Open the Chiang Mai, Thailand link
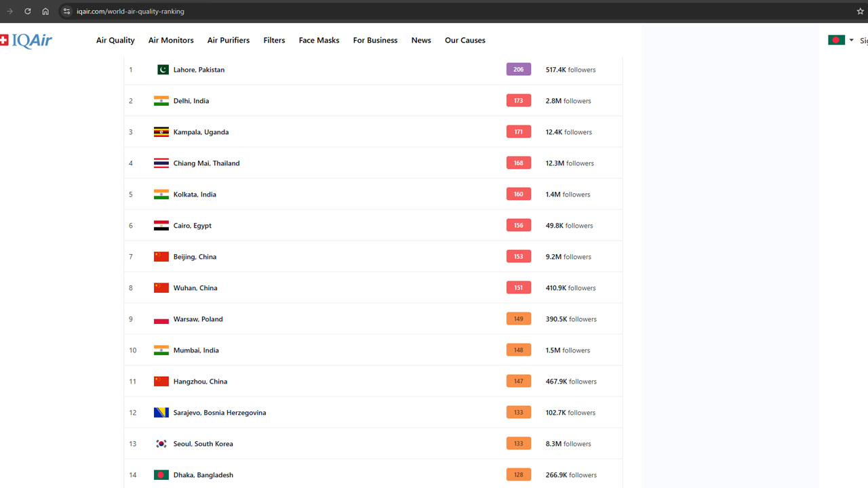 206,163
